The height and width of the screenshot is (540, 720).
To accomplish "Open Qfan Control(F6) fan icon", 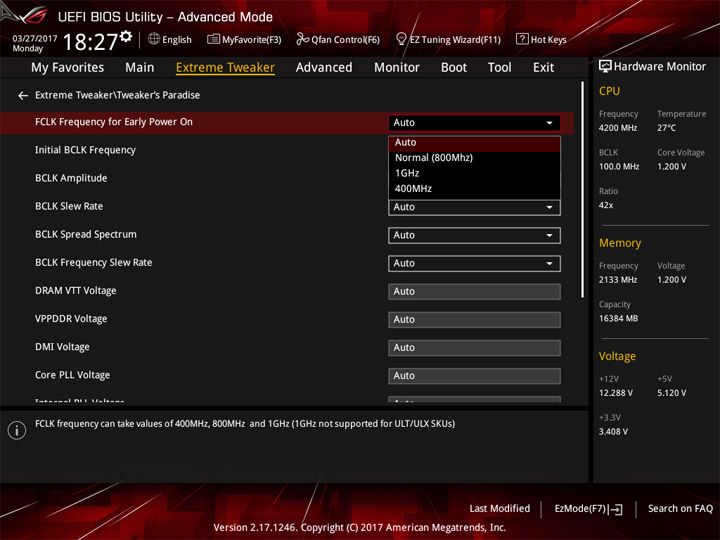I will coord(302,39).
